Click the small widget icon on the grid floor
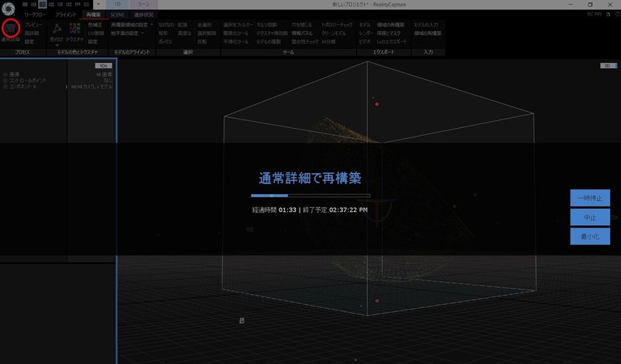 (x=242, y=321)
